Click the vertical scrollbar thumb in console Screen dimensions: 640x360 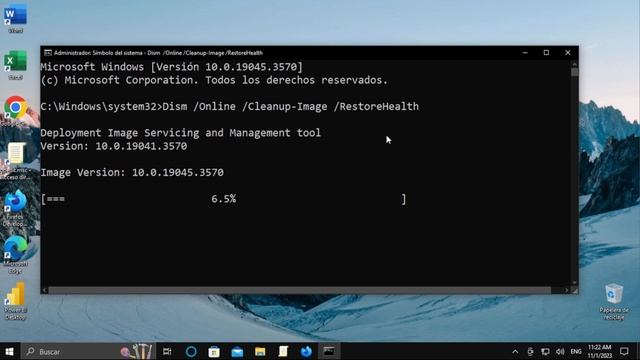coord(574,72)
